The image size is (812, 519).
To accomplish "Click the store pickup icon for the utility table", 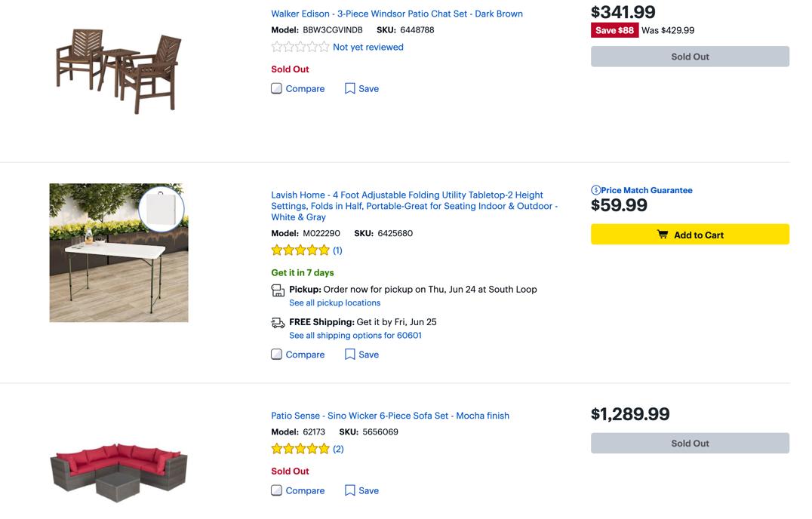I will pyautogui.click(x=278, y=289).
